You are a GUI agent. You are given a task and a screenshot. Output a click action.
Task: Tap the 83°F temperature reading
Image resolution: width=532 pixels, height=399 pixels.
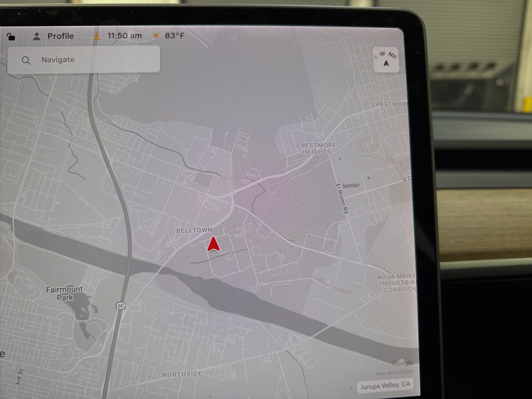[x=175, y=36]
